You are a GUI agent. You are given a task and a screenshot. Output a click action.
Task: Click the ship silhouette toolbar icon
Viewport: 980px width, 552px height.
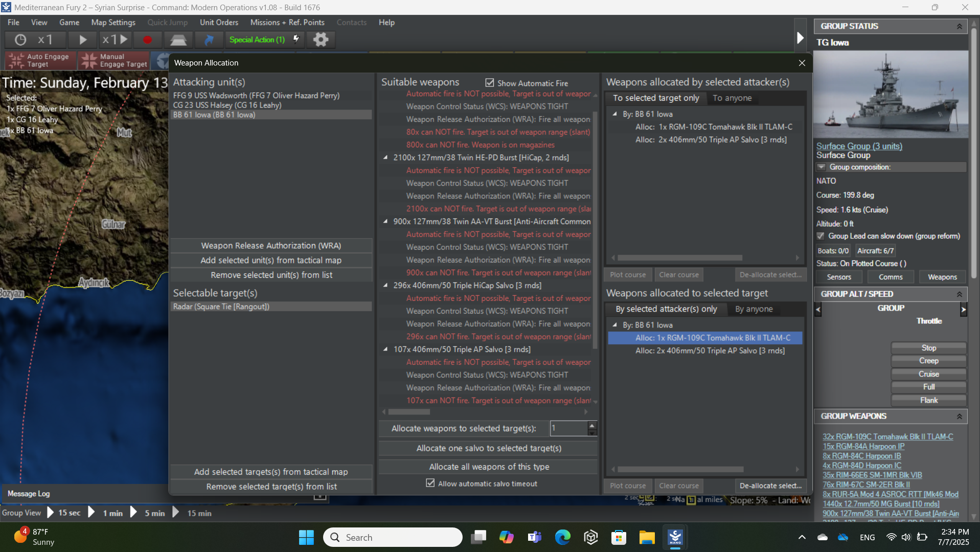(178, 39)
